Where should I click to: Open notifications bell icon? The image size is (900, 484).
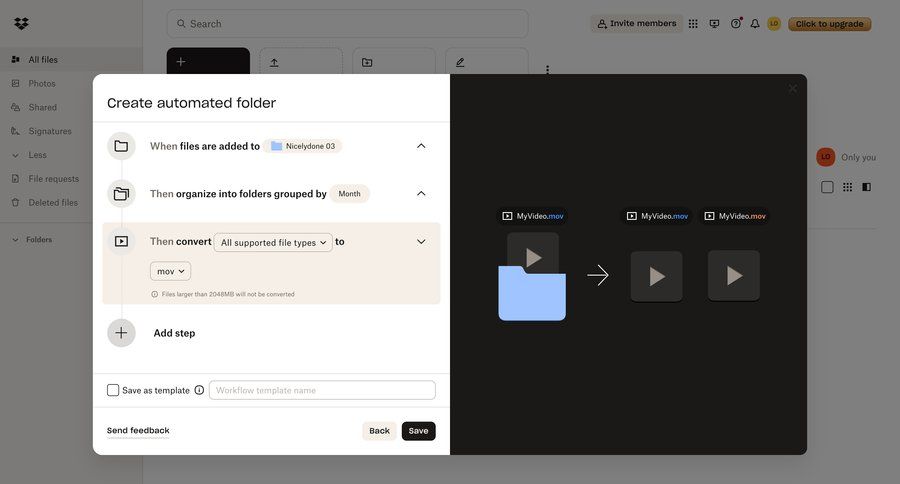[x=755, y=24]
